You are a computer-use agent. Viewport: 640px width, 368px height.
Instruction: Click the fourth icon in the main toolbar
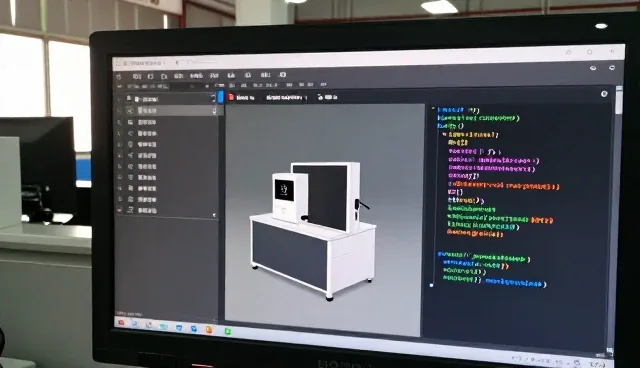[x=164, y=76]
